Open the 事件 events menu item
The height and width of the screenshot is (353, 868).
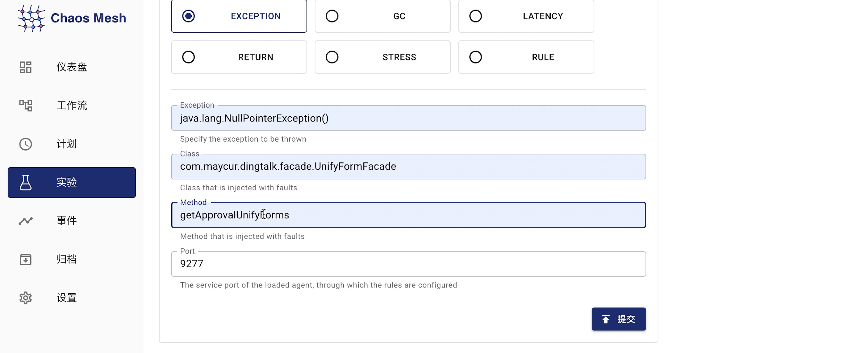pyautogui.click(x=67, y=221)
